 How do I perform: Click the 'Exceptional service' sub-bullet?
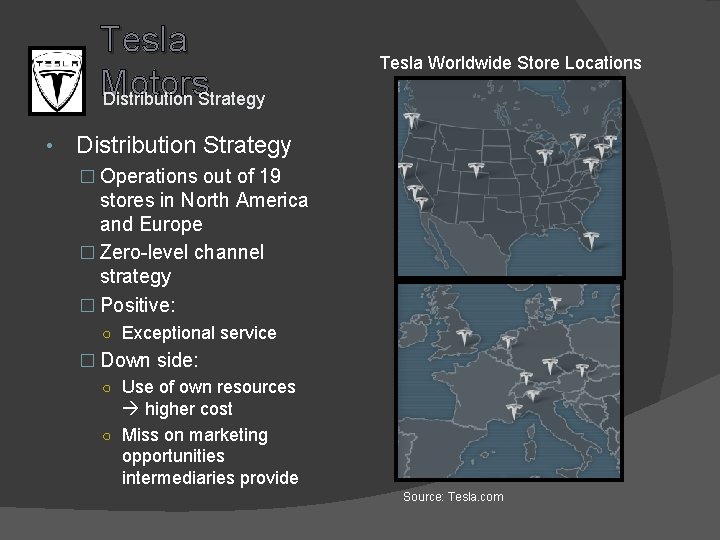click(199, 333)
